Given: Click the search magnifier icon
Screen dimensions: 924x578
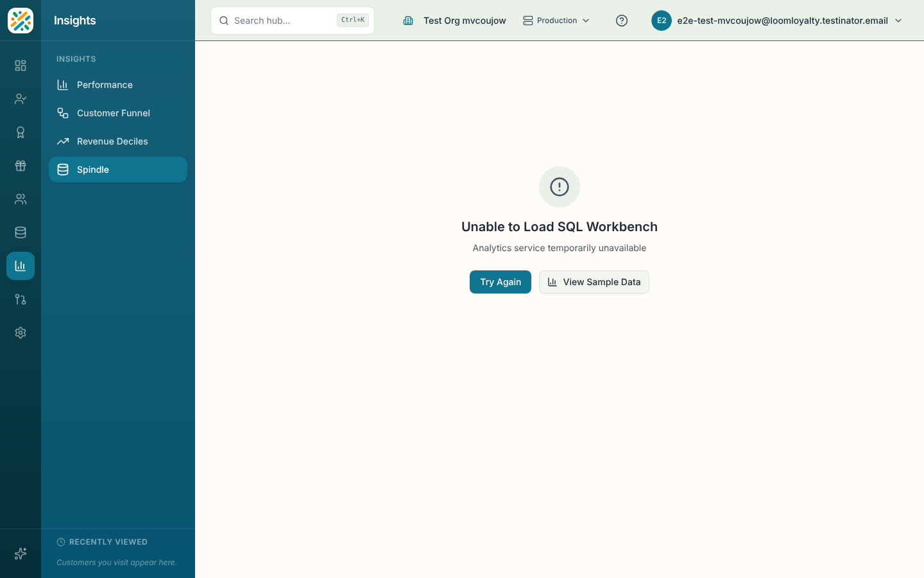Looking at the screenshot, I should 224,21.
